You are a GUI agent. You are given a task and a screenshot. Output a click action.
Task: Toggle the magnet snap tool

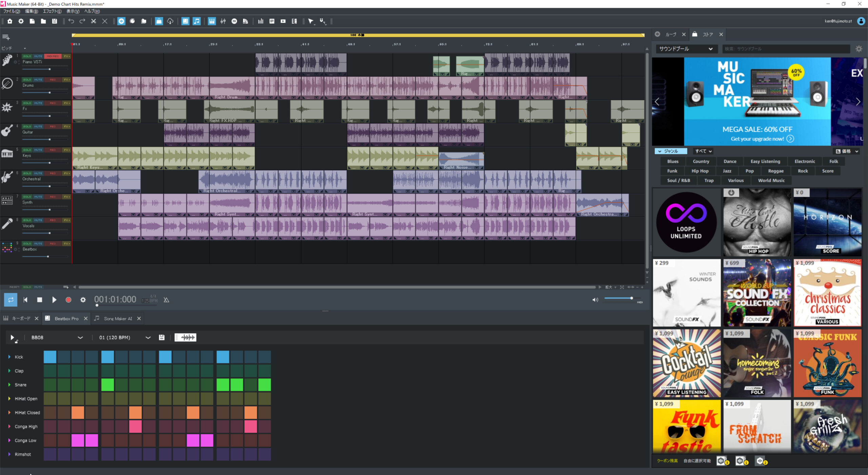(322, 21)
